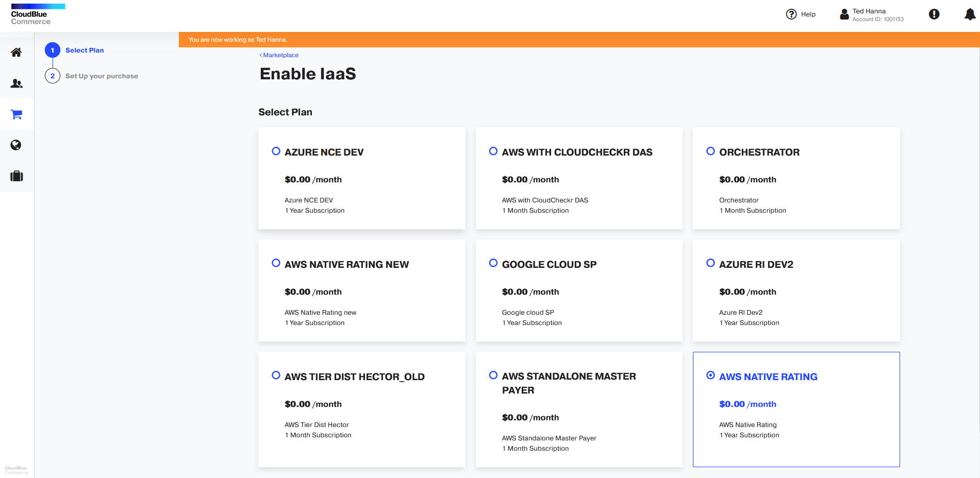Select the AWS Native Rating New radio button

click(276, 263)
